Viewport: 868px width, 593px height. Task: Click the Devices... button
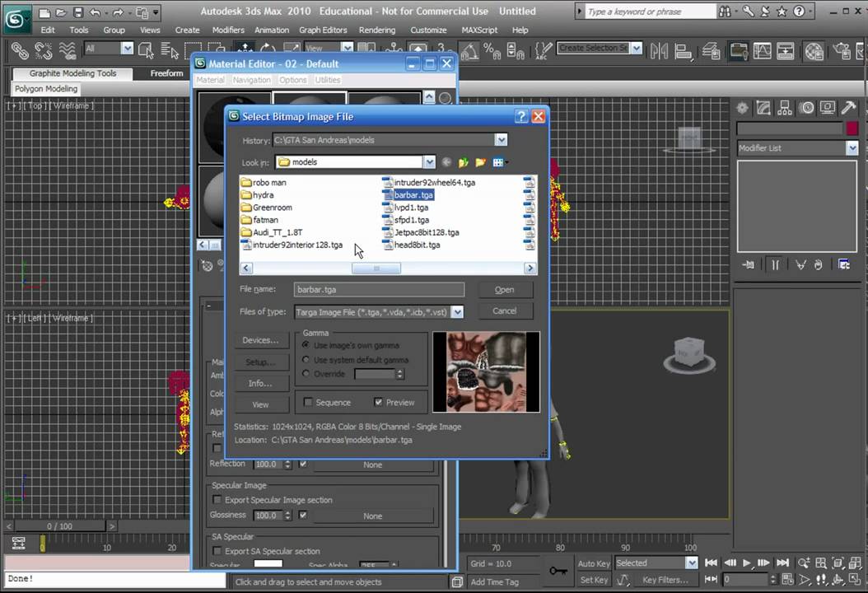[260, 340]
